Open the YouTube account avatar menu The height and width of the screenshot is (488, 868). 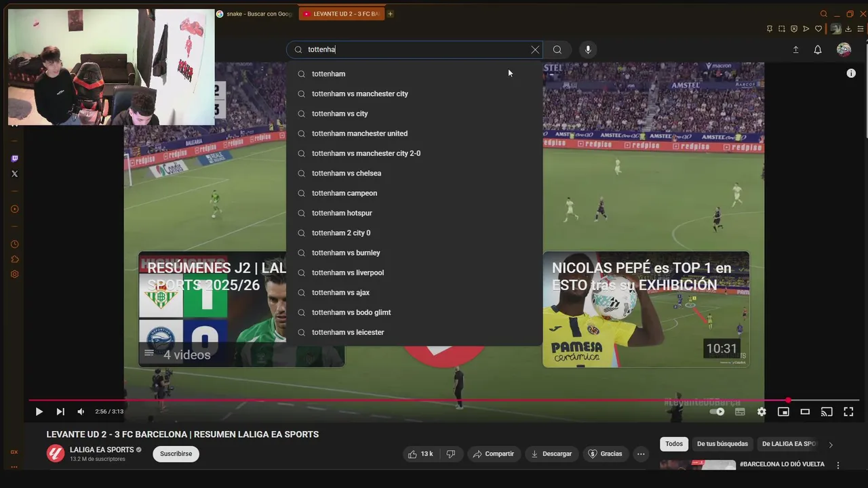[x=844, y=49]
